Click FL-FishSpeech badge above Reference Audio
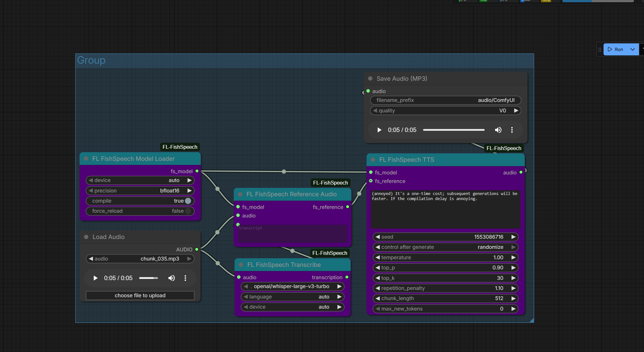Image resolution: width=644 pixels, height=352 pixels. point(330,183)
